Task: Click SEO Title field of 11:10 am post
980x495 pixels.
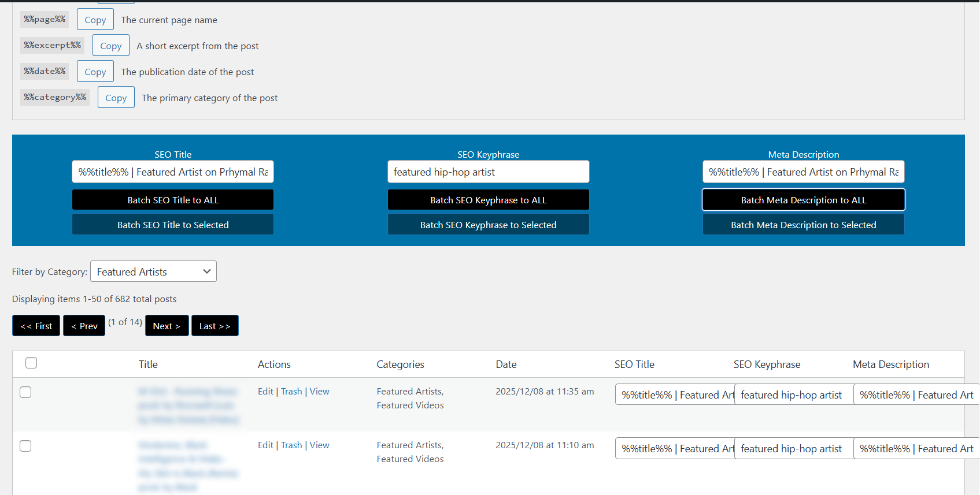Action: [x=675, y=448]
